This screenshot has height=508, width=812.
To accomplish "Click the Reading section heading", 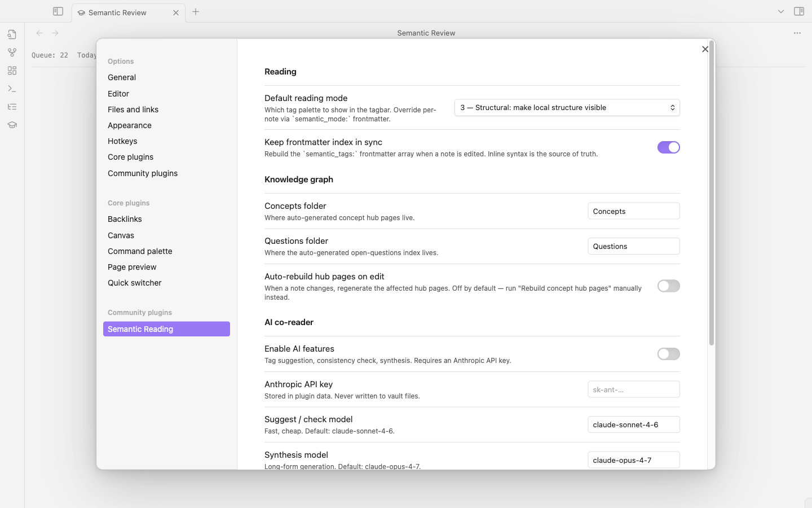I will coord(280,72).
